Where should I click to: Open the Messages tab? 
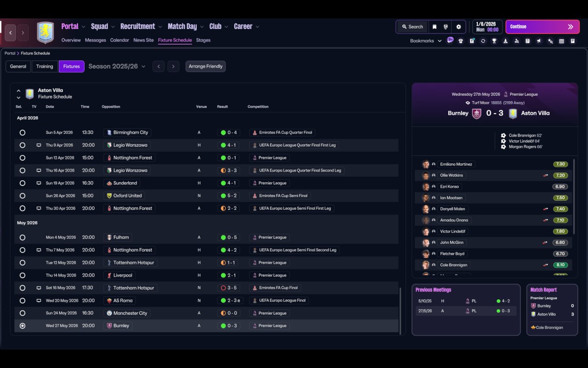click(x=96, y=40)
